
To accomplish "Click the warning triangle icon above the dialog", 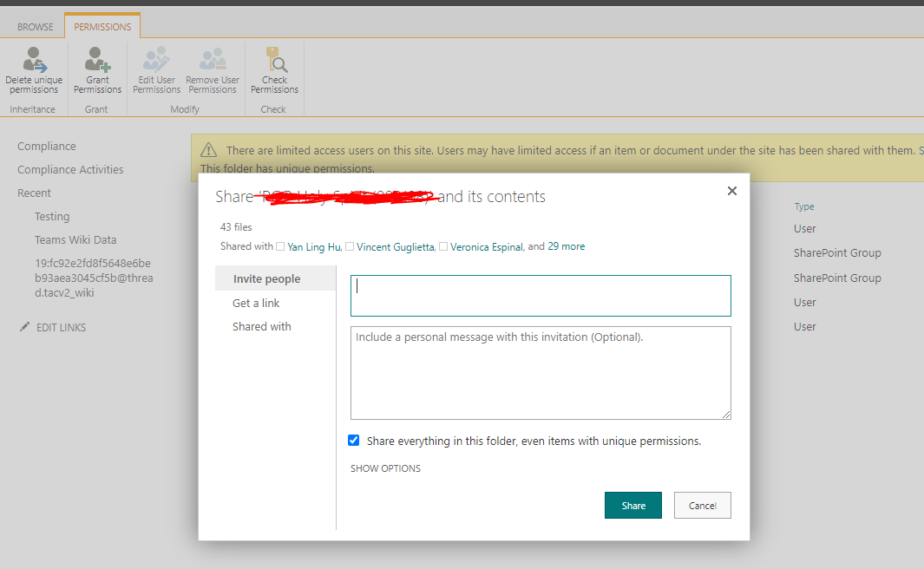I will click(209, 149).
